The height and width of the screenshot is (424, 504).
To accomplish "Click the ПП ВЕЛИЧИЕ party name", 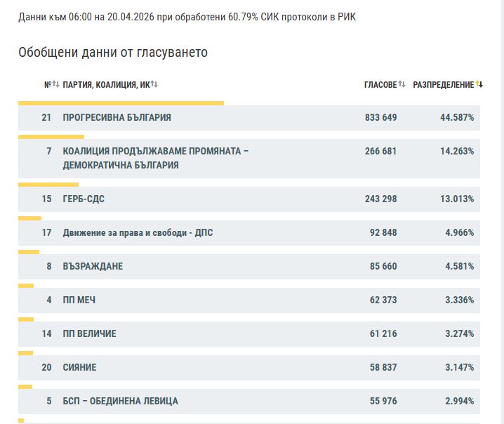I will (89, 333).
